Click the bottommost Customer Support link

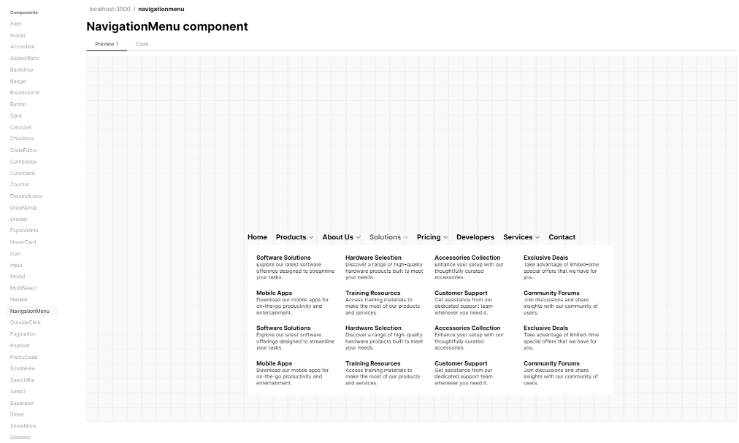pyautogui.click(x=460, y=364)
